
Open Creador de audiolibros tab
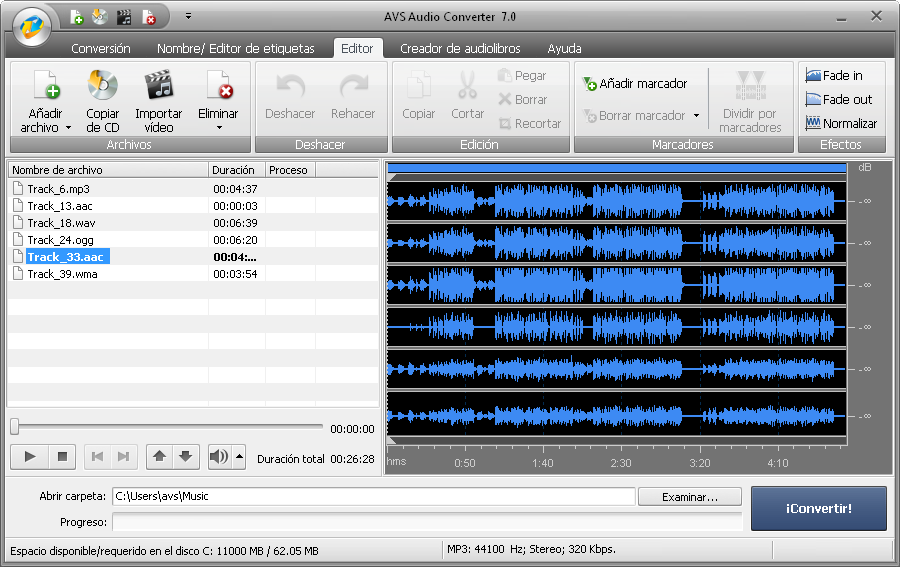click(x=460, y=48)
